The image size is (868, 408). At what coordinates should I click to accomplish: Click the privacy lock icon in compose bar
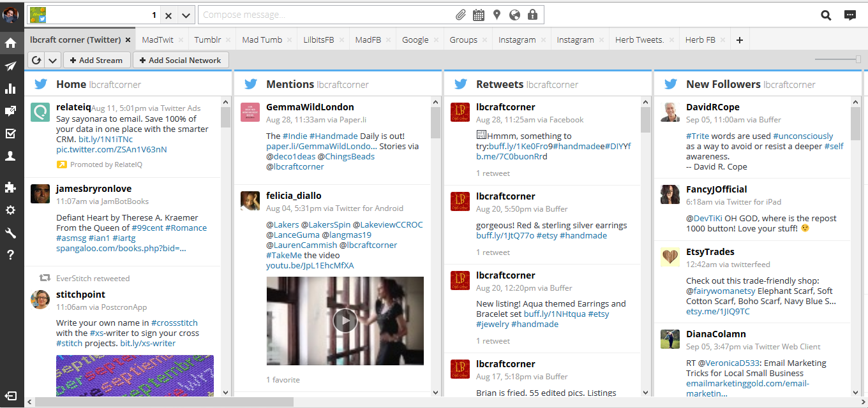tap(532, 15)
